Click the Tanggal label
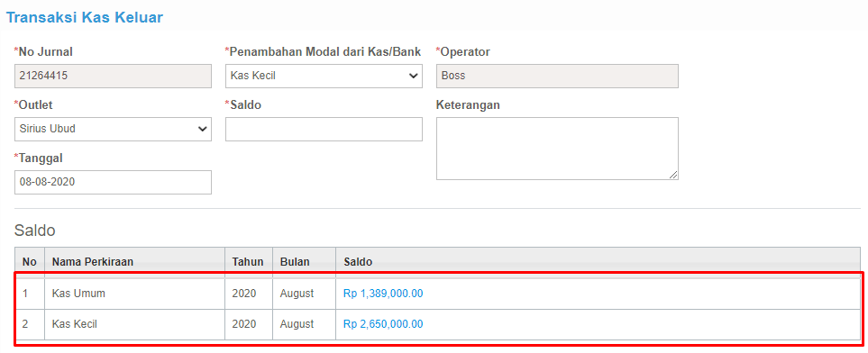Viewport: 868px width, 353px height. point(38,158)
